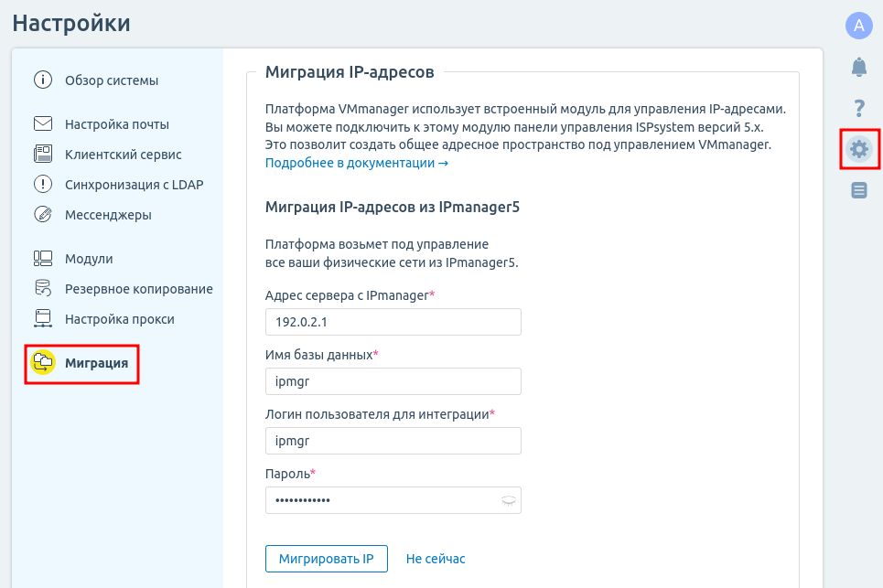Open the help question mark icon
This screenshot has width=883, height=588.
tap(858, 108)
